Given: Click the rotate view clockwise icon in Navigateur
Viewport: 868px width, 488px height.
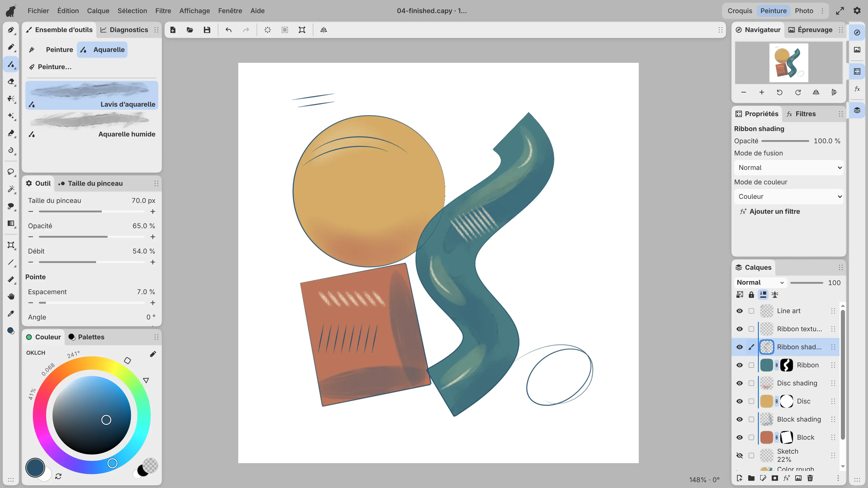Looking at the screenshot, I should click(798, 92).
